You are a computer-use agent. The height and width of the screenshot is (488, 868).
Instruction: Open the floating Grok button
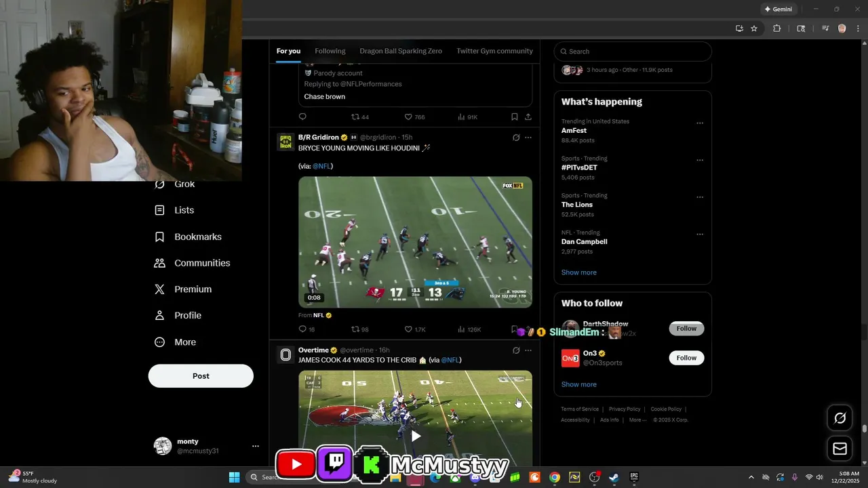click(x=840, y=418)
